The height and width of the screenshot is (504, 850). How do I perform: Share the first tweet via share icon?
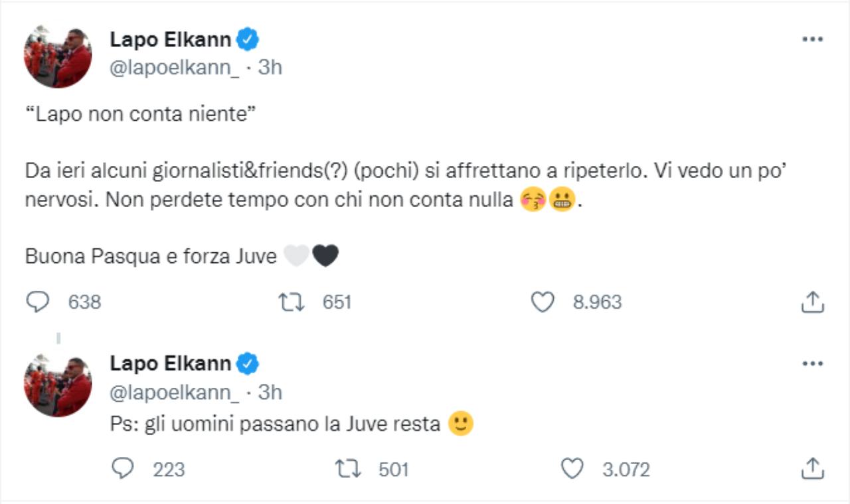click(812, 303)
